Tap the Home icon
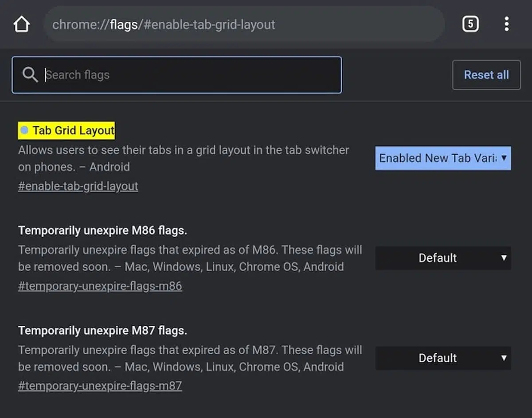The height and width of the screenshot is (418, 532). pos(21,24)
